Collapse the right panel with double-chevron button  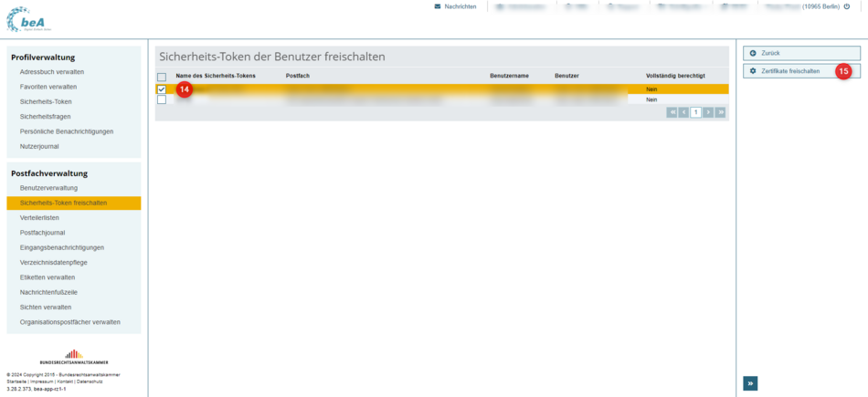[750, 383]
